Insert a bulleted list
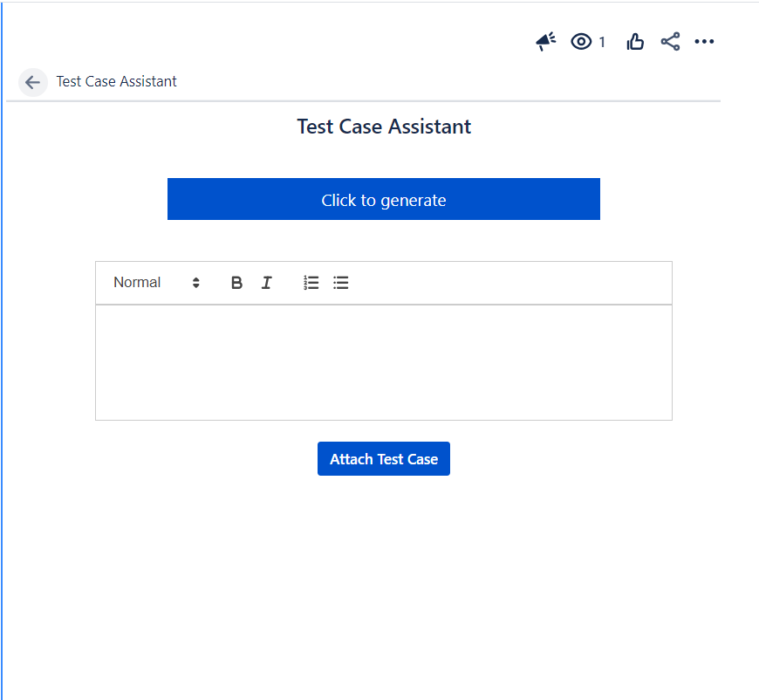 click(340, 282)
